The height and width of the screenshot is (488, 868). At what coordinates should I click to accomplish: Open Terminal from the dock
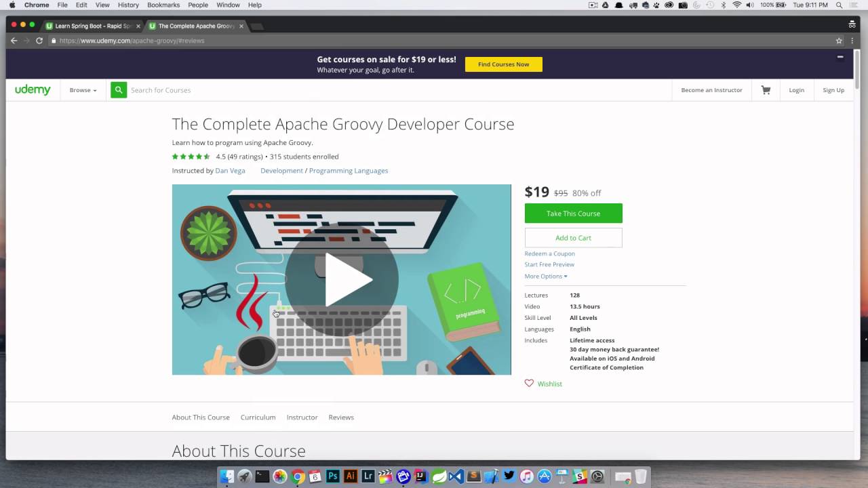[262, 476]
